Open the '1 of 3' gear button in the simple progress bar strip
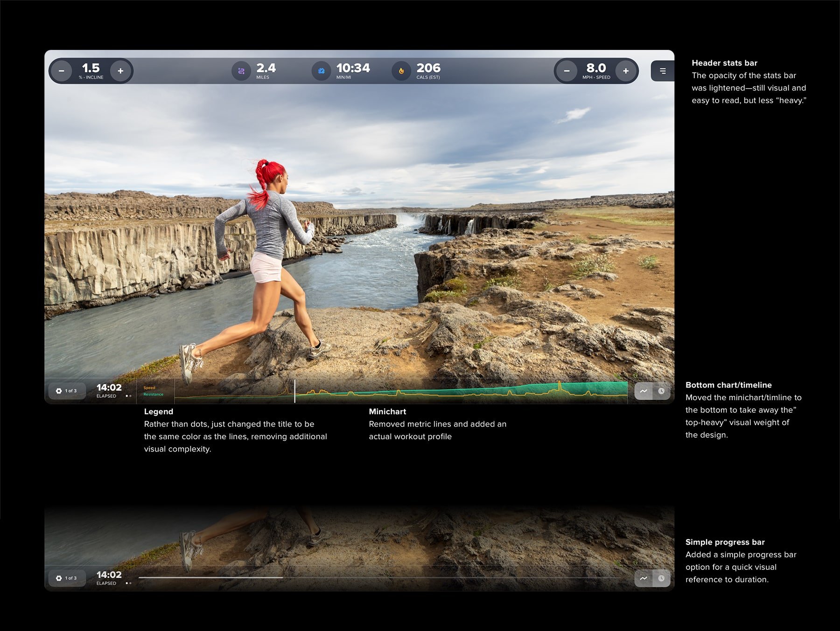This screenshot has width=840, height=631. (67, 578)
